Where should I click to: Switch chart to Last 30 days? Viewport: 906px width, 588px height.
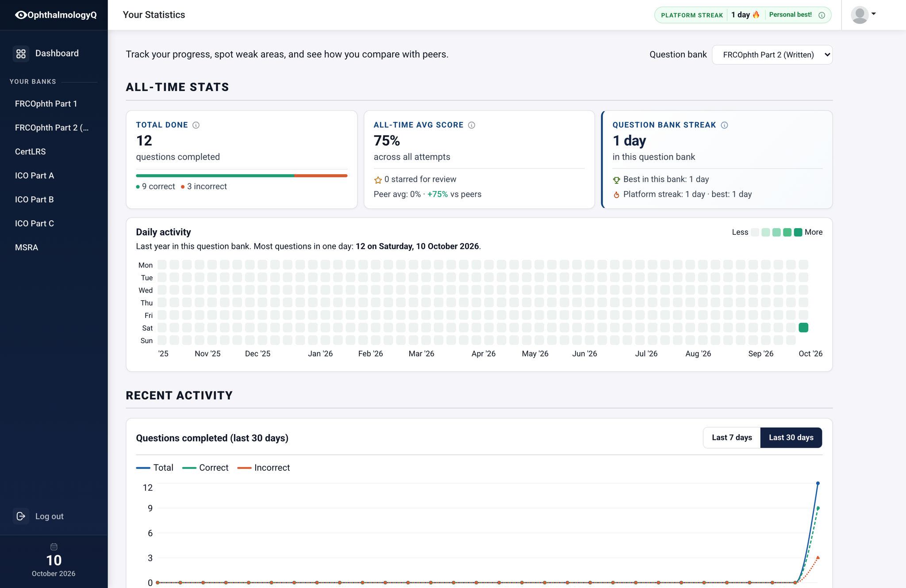pos(791,438)
